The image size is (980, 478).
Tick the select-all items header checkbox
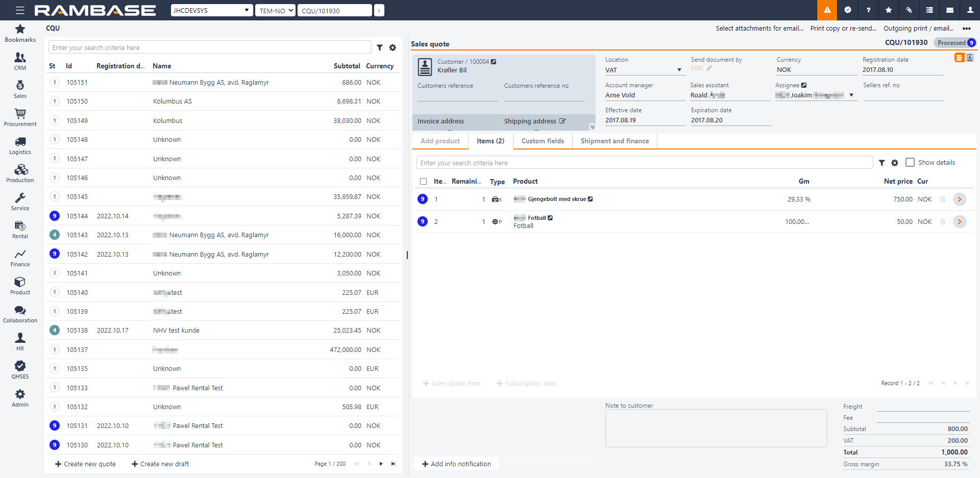(423, 181)
